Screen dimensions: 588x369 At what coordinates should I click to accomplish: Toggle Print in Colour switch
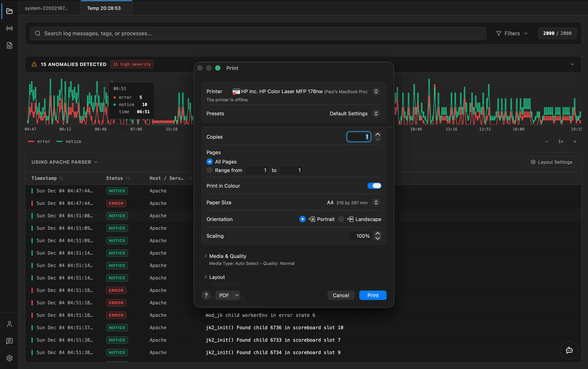point(374,186)
